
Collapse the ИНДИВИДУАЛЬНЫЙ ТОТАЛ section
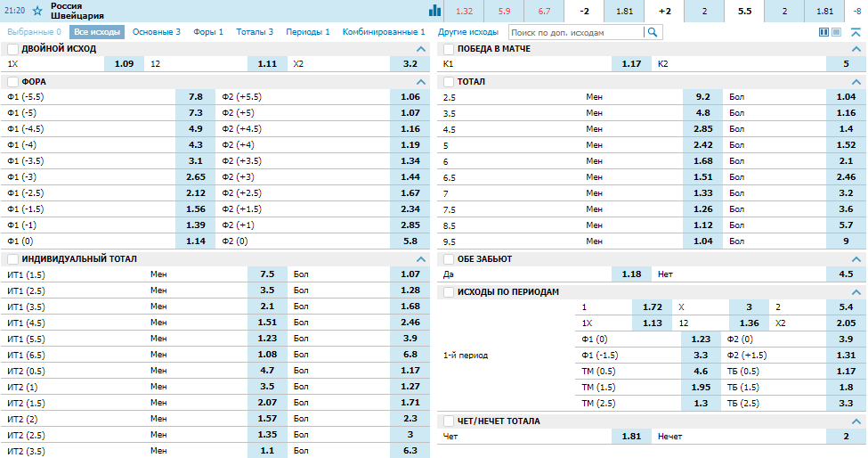click(x=421, y=258)
